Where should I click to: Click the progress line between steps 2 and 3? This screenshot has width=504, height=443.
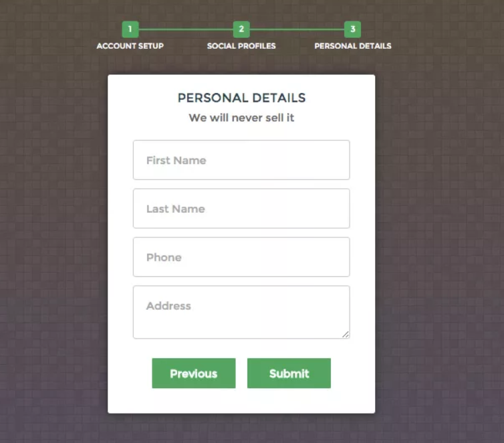pyautogui.click(x=297, y=29)
